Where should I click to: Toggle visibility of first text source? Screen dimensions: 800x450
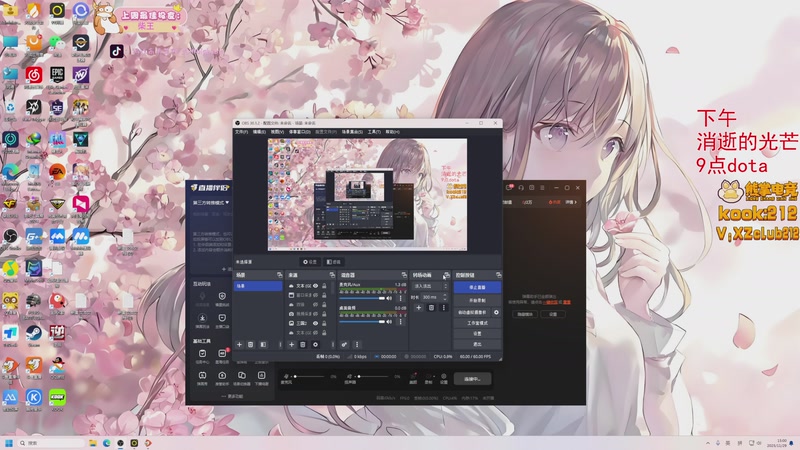click(315, 286)
